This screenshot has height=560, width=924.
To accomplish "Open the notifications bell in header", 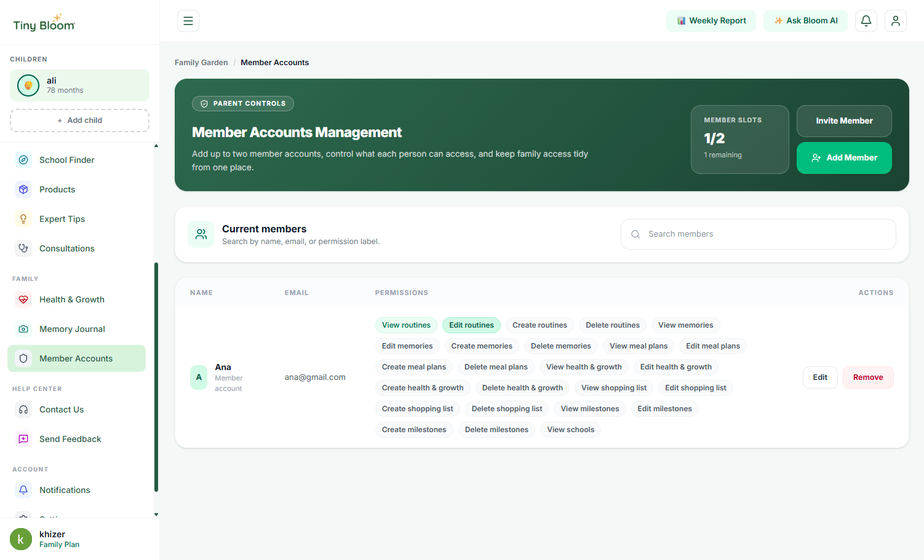I will point(866,21).
